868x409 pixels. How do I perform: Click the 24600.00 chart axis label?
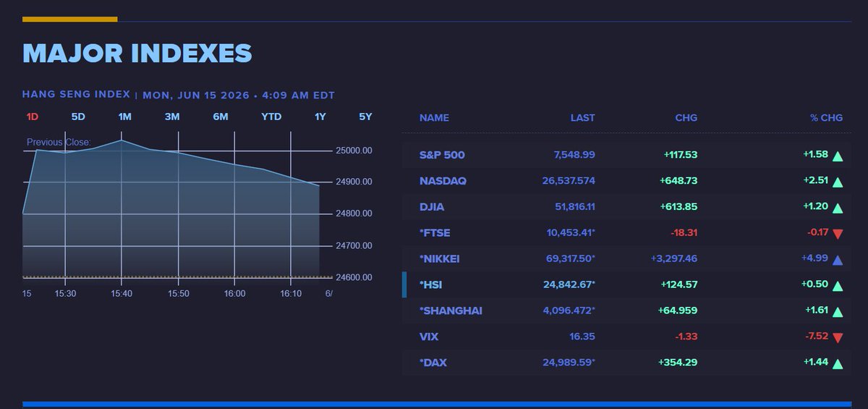[354, 277]
